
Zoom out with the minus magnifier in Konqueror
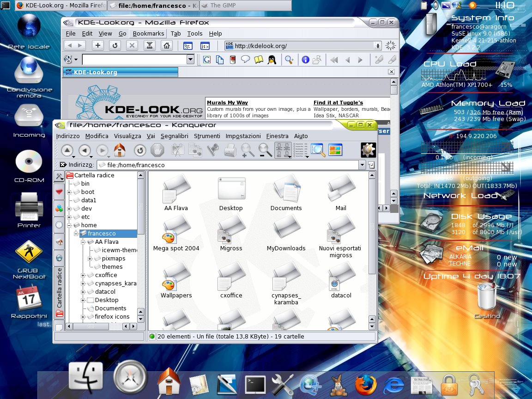[x=265, y=150]
